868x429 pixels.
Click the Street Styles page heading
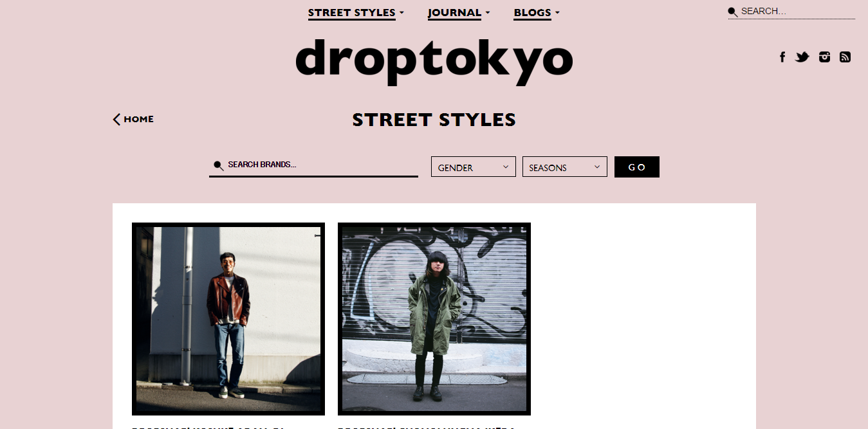point(434,120)
